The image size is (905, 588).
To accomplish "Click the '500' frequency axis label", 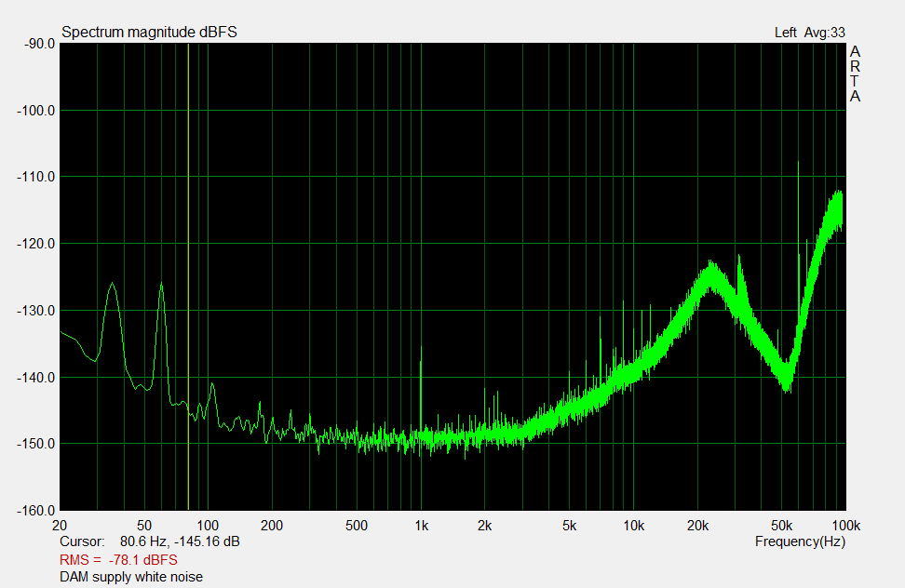I will pos(357,526).
